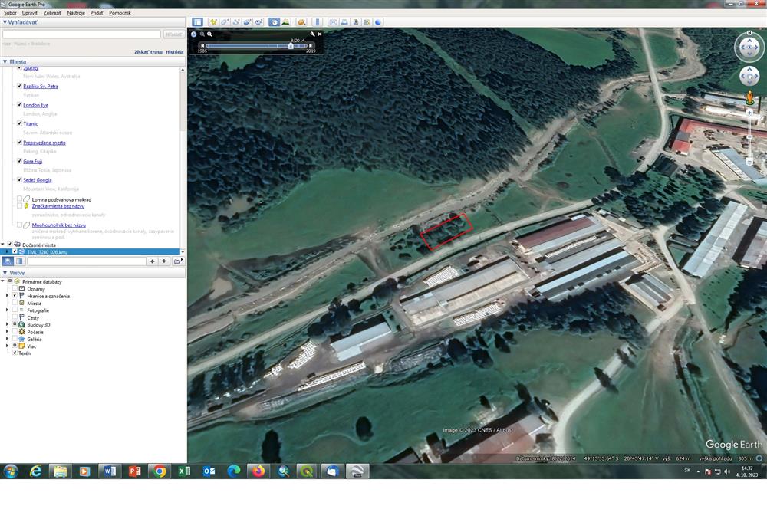Record a tour with the camera icon
The image size is (767, 532).
[258, 22]
